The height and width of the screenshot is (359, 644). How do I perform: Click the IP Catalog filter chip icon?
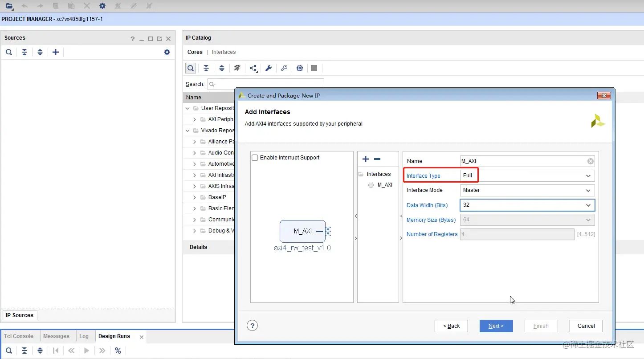click(x=237, y=68)
